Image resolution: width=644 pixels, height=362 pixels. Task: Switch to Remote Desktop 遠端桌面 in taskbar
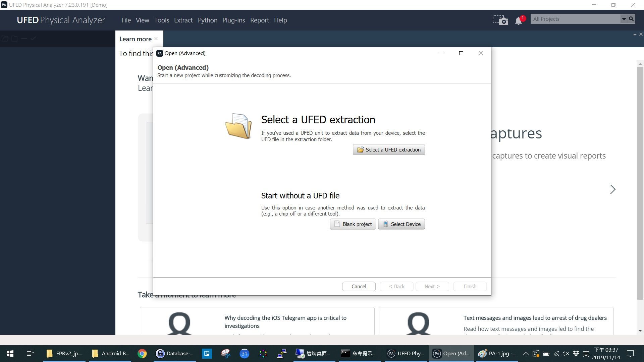point(314,354)
